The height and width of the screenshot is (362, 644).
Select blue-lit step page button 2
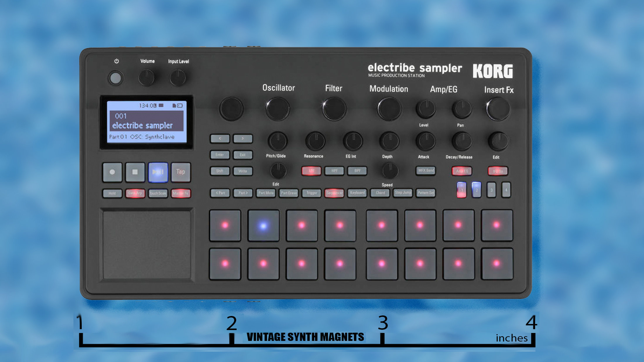click(476, 190)
